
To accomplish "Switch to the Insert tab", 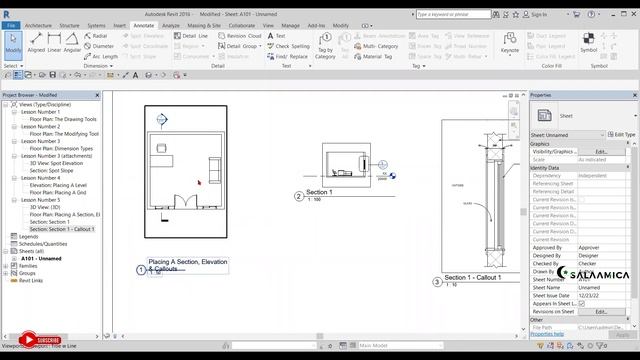I will point(119,25).
